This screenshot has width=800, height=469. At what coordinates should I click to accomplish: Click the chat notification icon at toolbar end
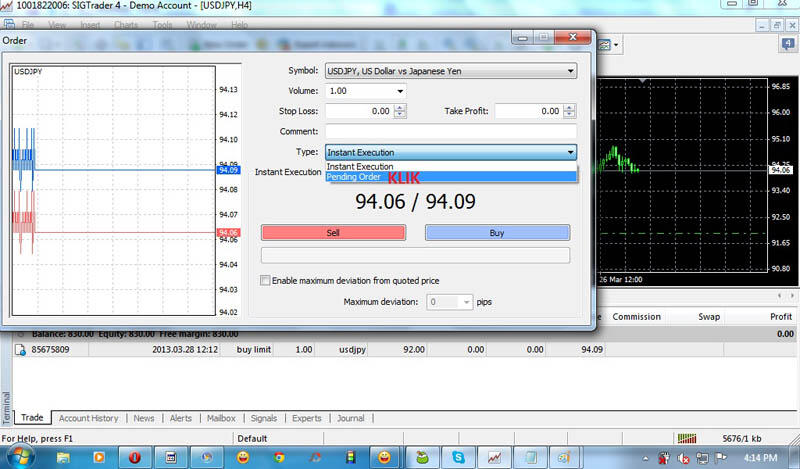(788, 44)
